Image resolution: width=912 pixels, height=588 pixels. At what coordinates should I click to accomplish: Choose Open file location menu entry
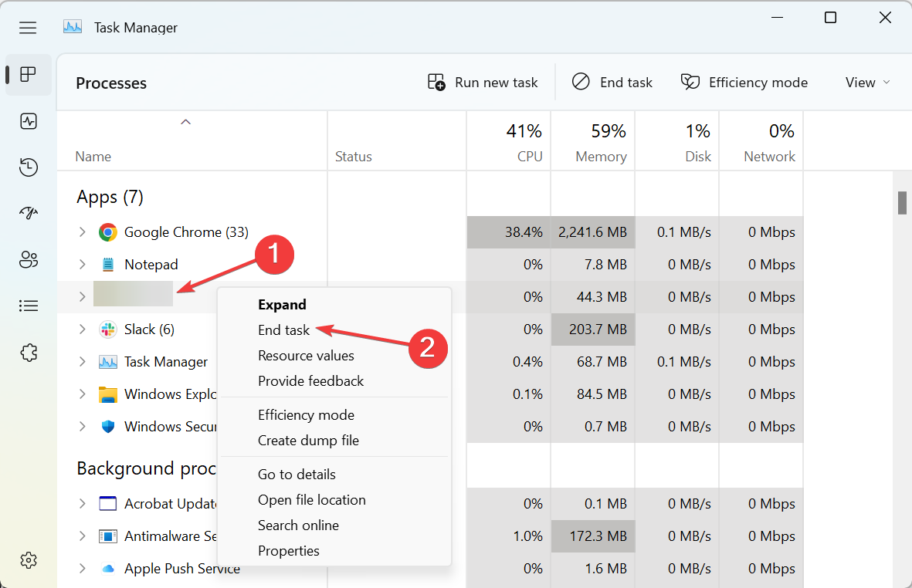pos(334,500)
